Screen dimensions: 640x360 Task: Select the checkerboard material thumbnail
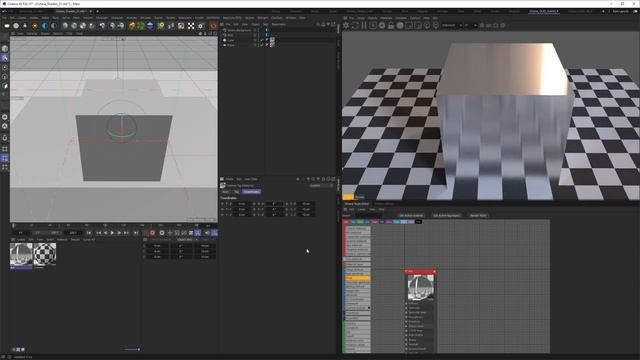pyautogui.click(x=44, y=254)
